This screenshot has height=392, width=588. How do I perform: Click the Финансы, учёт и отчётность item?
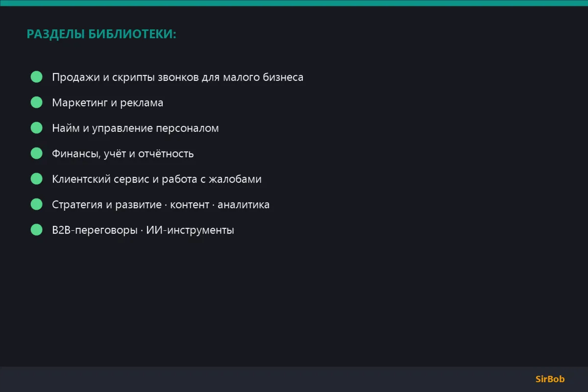[122, 154]
